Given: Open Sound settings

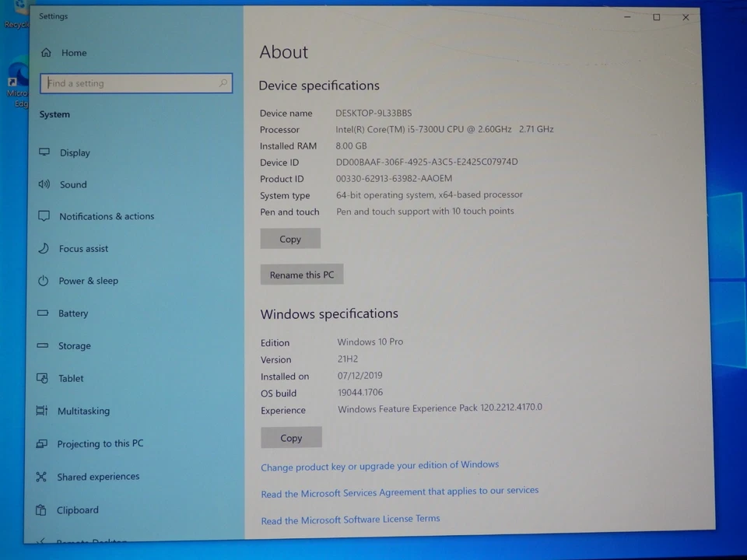Looking at the screenshot, I should click(x=72, y=184).
